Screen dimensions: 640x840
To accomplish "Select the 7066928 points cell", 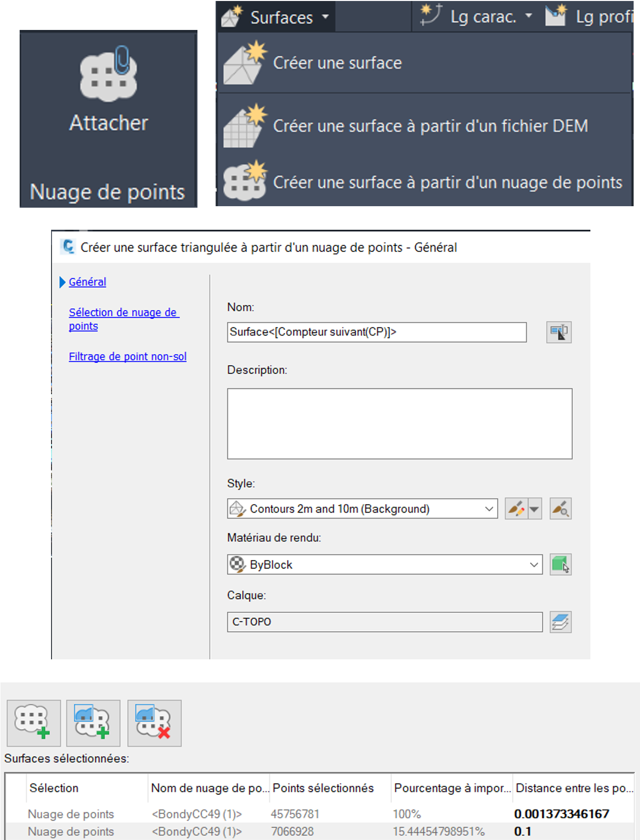I will pyautogui.click(x=292, y=832).
